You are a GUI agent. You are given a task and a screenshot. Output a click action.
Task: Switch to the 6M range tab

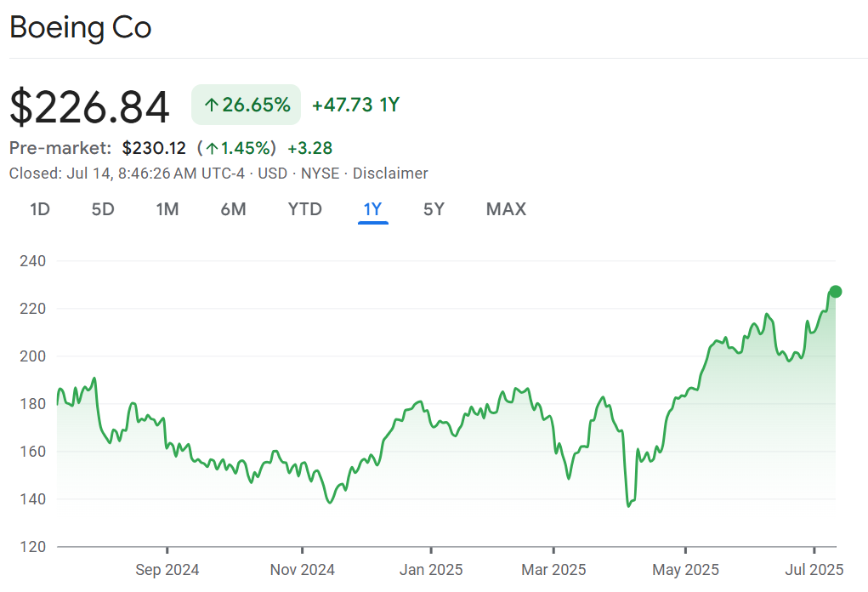(233, 209)
